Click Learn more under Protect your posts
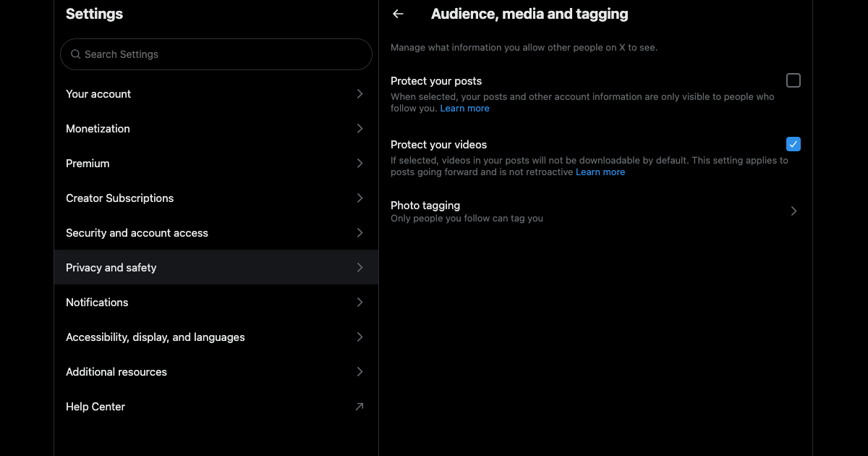 (x=464, y=109)
